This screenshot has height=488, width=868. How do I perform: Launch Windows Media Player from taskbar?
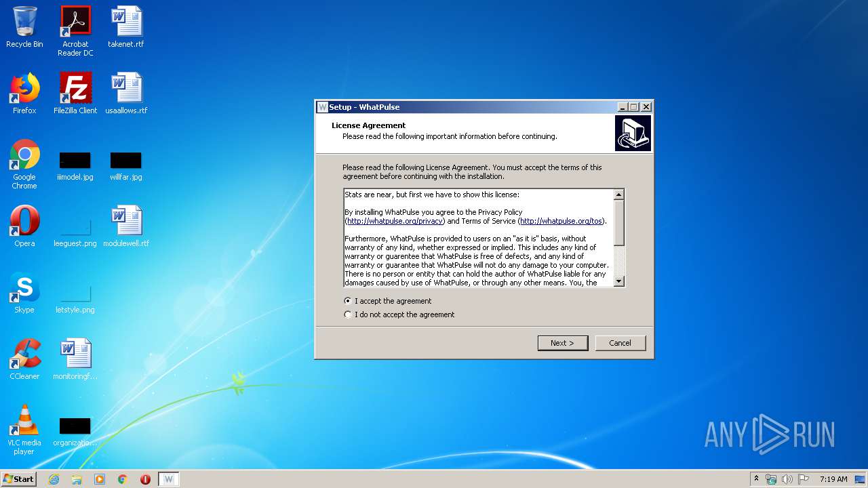coord(100,479)
